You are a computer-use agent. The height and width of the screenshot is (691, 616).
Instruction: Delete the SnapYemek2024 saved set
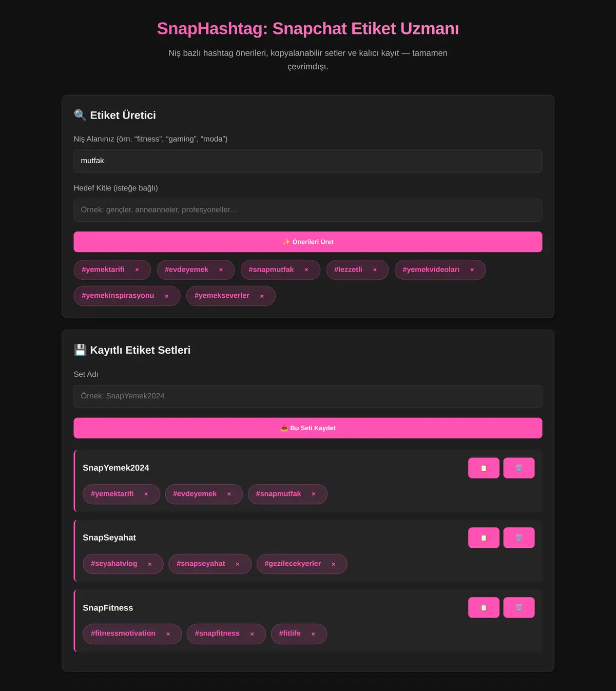(x=519, y=468)
